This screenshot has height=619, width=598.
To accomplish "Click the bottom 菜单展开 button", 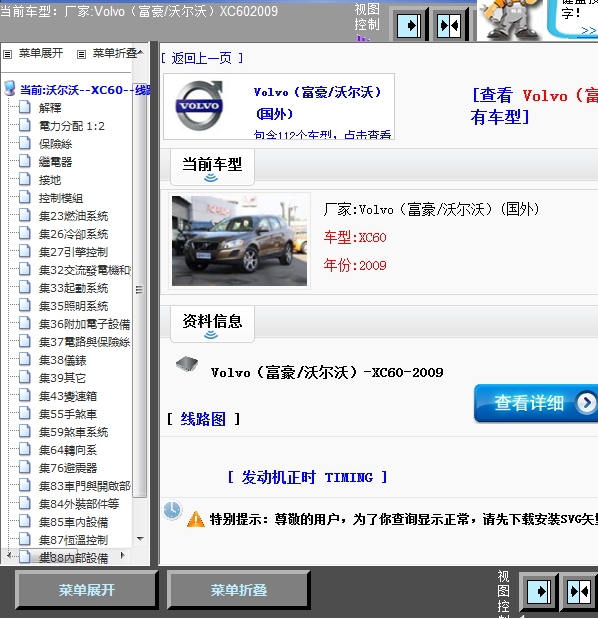I will pyautogui.click(x=86, y=590).
